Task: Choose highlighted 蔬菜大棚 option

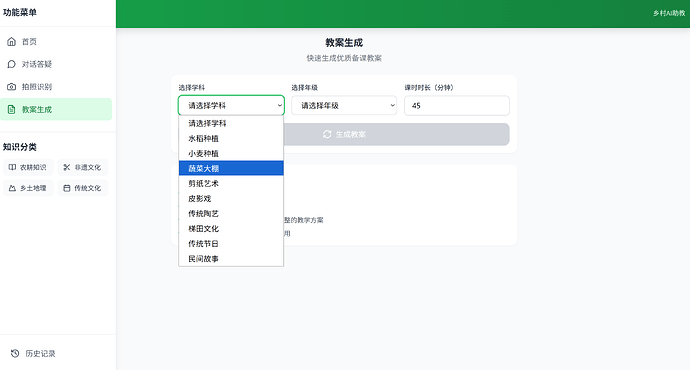Action: click(x=231, y=168)
